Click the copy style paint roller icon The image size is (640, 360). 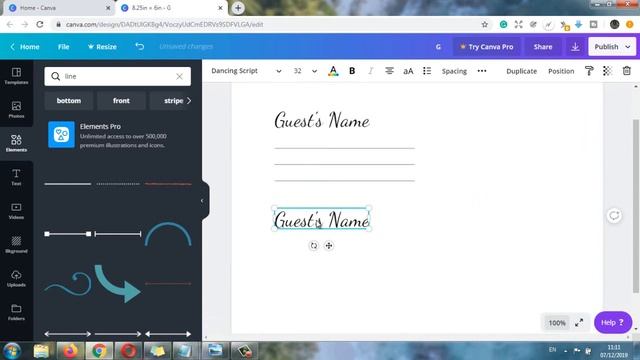pos(589,71)
